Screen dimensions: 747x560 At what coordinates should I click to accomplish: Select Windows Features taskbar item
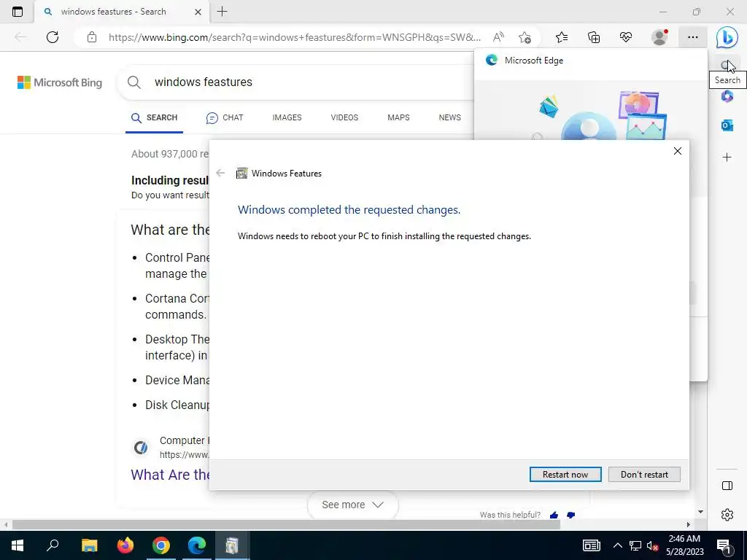[232, 545]
